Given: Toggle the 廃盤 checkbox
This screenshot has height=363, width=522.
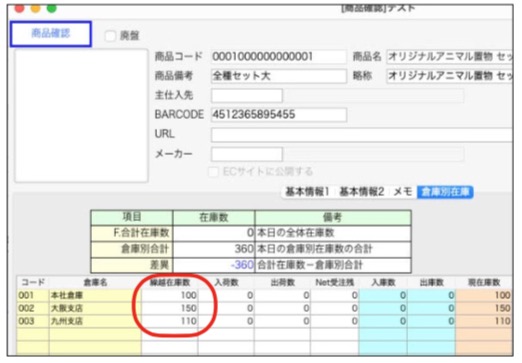Looking at the screenshot, I should (x=110, y=36).
